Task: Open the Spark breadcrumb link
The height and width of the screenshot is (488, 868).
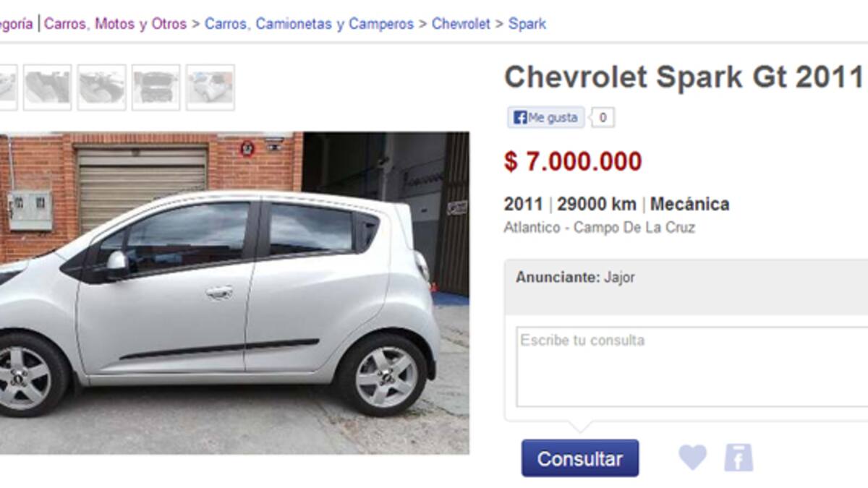Action: point(527,24)
